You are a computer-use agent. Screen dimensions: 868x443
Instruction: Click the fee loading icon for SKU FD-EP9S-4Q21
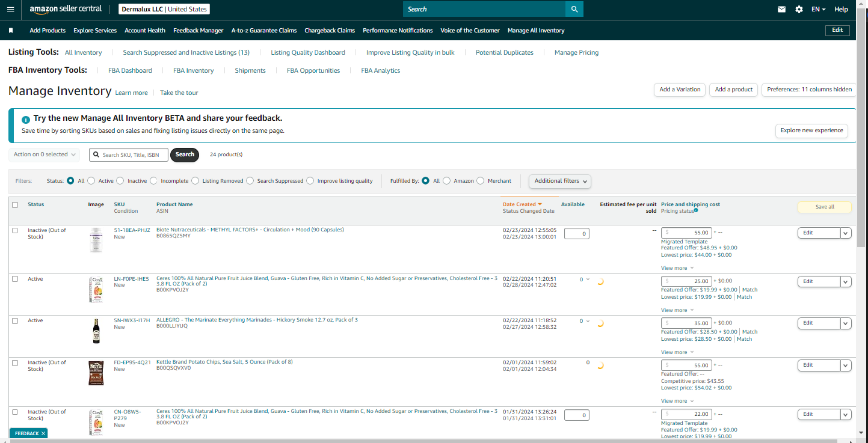tap(600, 365)
